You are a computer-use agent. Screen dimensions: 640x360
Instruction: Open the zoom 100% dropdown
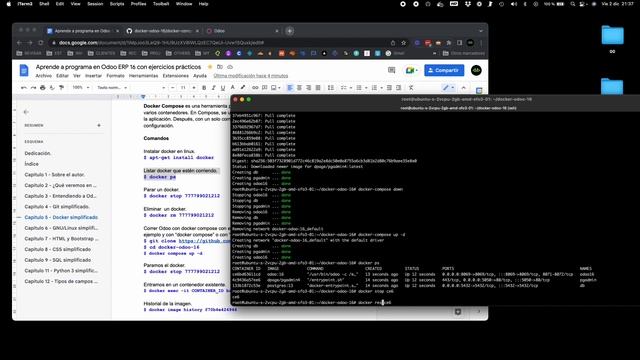[81, 88]
